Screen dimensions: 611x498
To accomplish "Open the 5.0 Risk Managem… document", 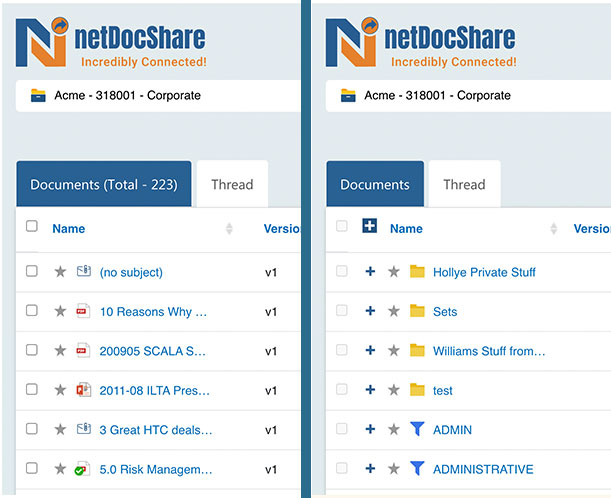I will 156,469.
